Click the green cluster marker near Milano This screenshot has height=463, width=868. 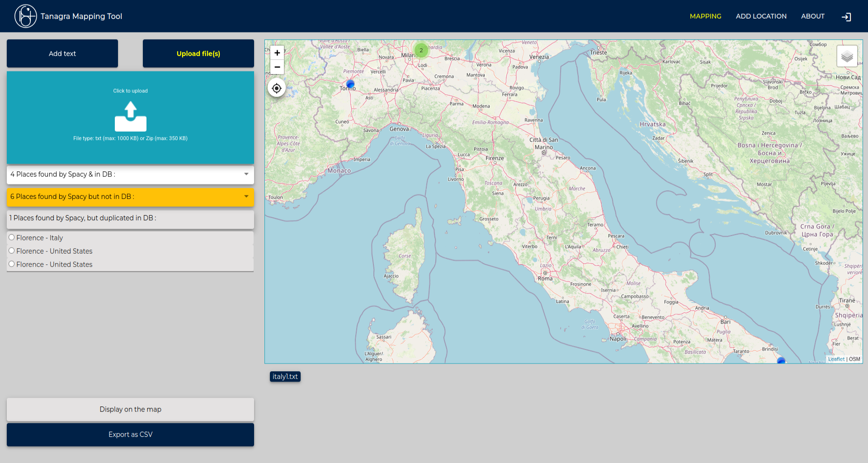tap(421, 50)
